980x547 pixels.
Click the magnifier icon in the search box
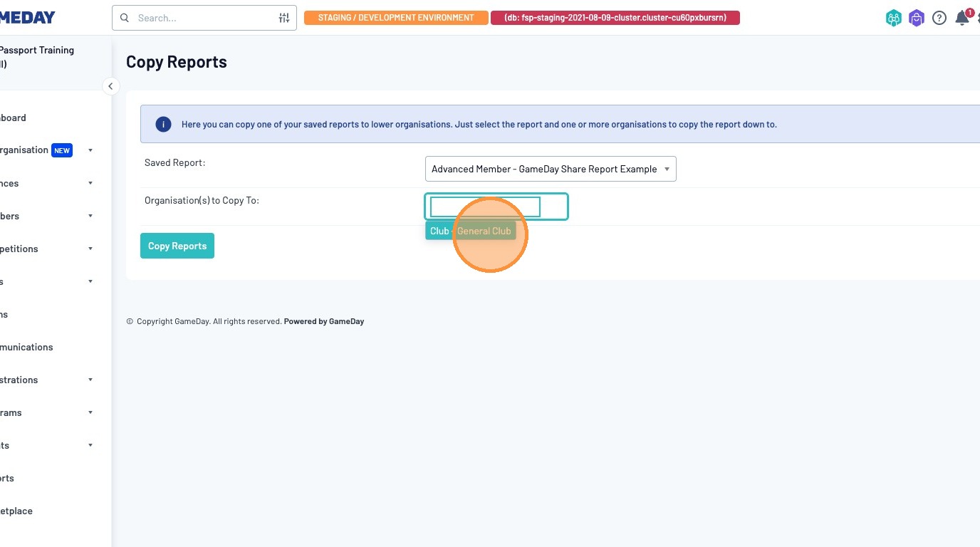(x=125, y=18)
